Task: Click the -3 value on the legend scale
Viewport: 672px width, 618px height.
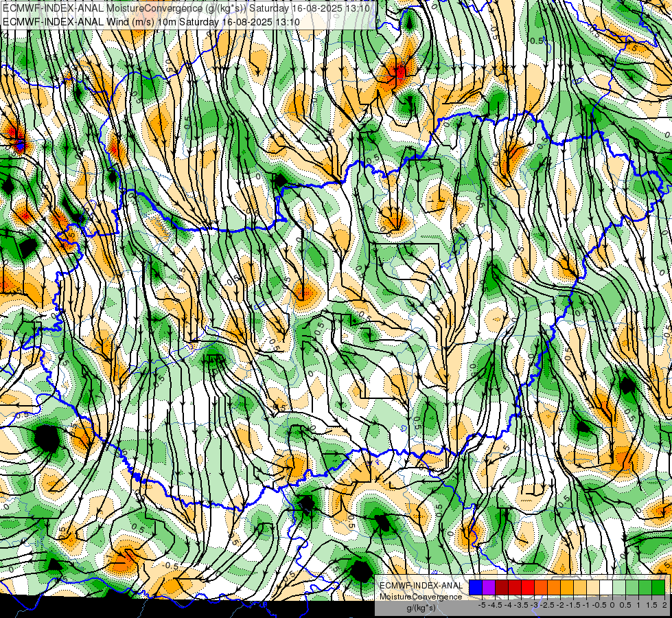Action: pos(534,605)
